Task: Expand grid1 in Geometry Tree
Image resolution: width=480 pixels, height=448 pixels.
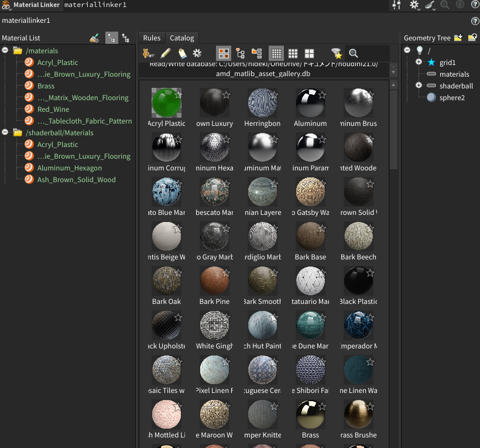Action: point(419,62)
